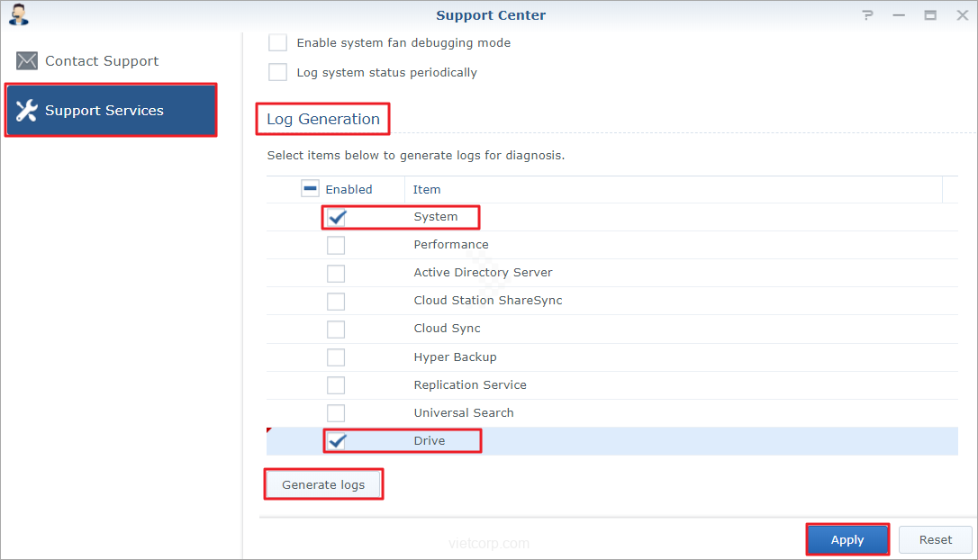Image resolution: width=978 pixels, height=560 pixels.
Task: Enable system fan debugging mode checkbox
Action: coord(278,42)
